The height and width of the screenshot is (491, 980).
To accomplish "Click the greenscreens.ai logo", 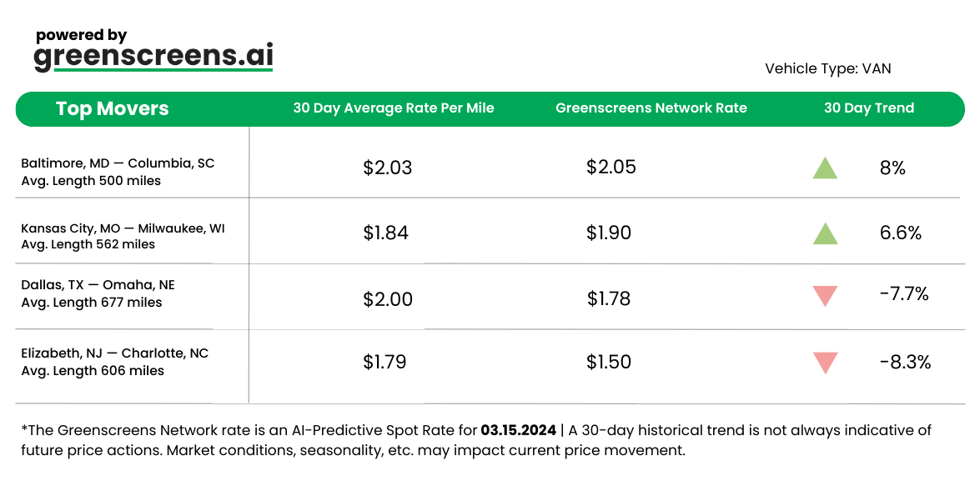I will [x=153, y=57].
